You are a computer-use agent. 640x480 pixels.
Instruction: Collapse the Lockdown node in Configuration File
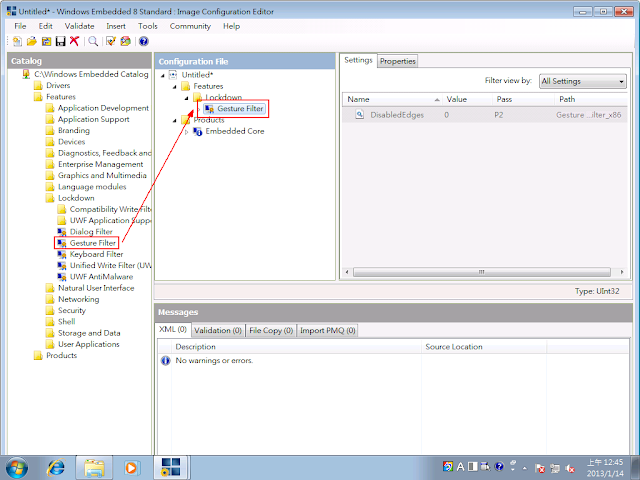[x=187, y=98]
